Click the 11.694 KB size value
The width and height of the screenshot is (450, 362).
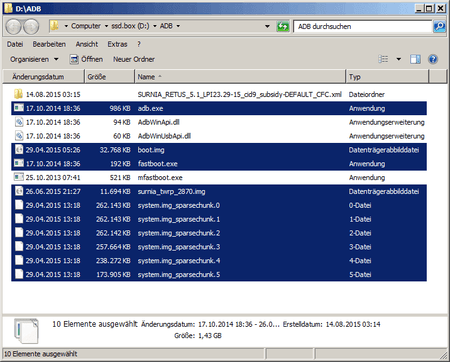point(115,191)
